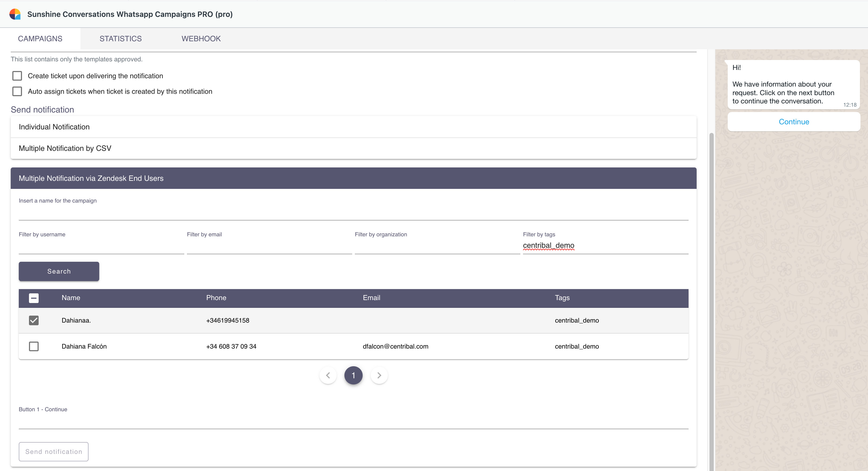Focus the campaign name input field
868x471 pixels.
tap(353, 213)
